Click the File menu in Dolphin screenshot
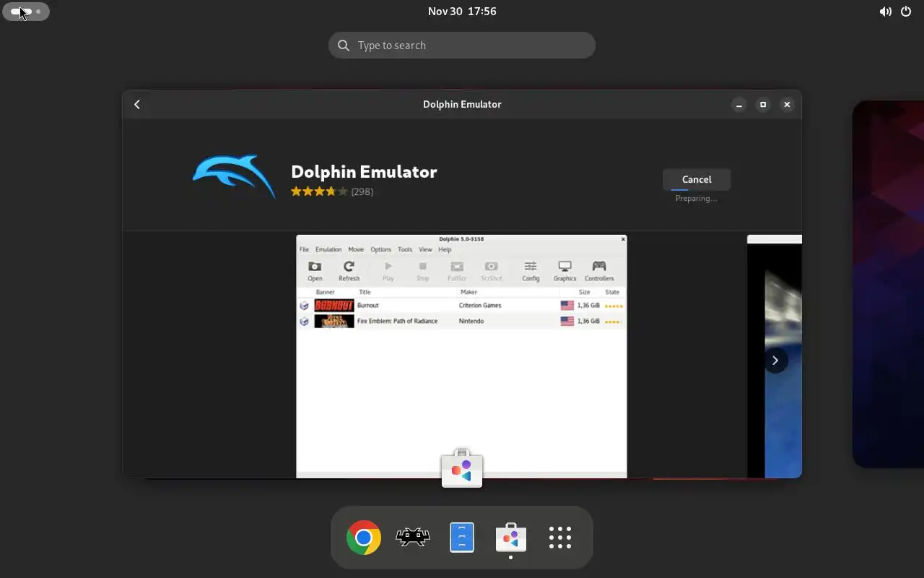Image resolution: width=924 pixels, height=578 pixels. [305, 249]
